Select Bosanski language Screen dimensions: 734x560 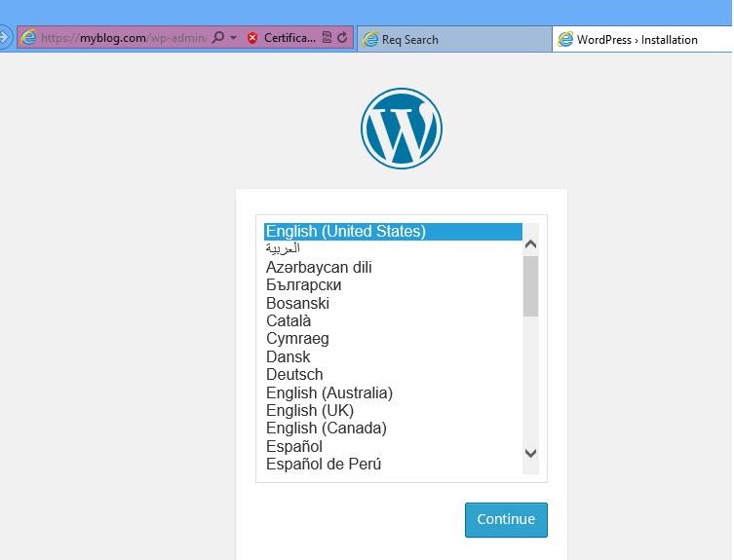click(393, 303)
